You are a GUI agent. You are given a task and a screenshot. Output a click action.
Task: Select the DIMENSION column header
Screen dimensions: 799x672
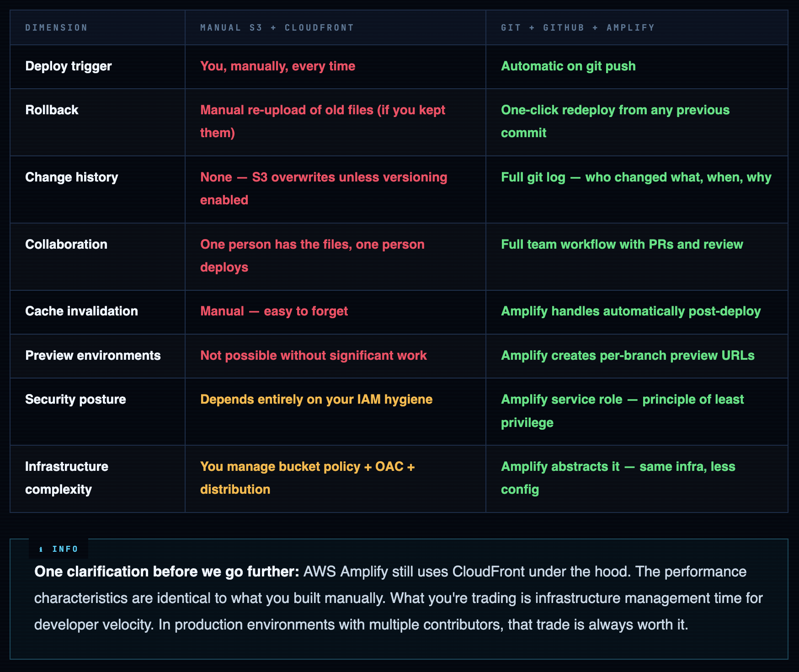[x=56, y=27]
